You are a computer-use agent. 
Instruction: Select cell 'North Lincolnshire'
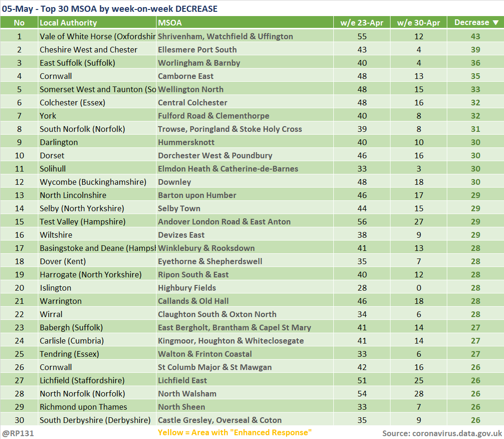click(97, 195)
